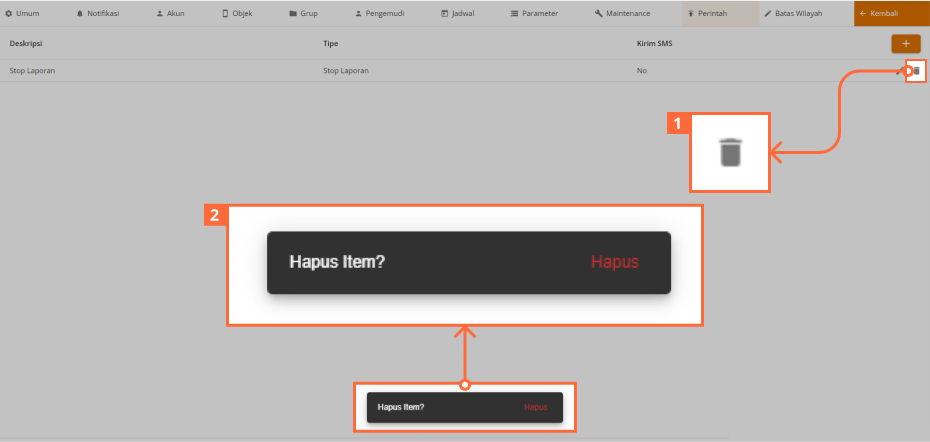The width and height of the screenshot is (930, 442).
Task: Switch to the Jadwal tab
Action: click(x=458, y=14)
